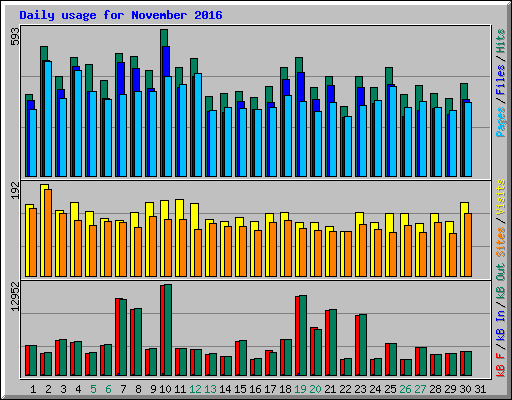Click day 26 weekend label

click(405, 389)
